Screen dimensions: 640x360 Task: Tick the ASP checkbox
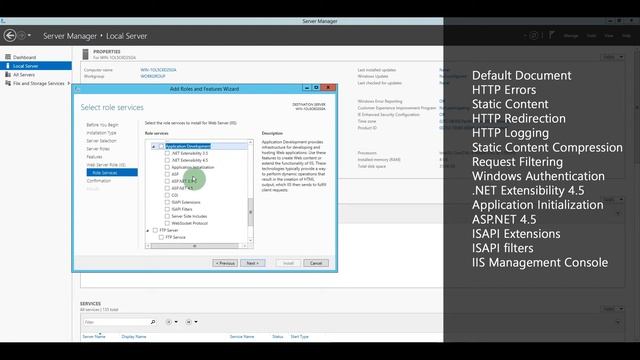point(167,174)
